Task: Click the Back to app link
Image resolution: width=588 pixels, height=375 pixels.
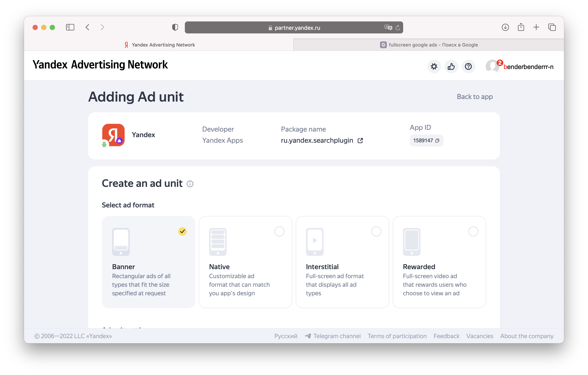Action: 475,97
